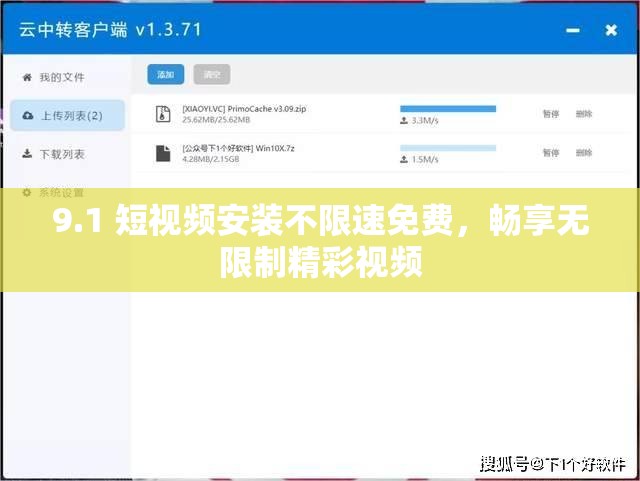Click the download icon beside 下载列表

click(27, 154)
